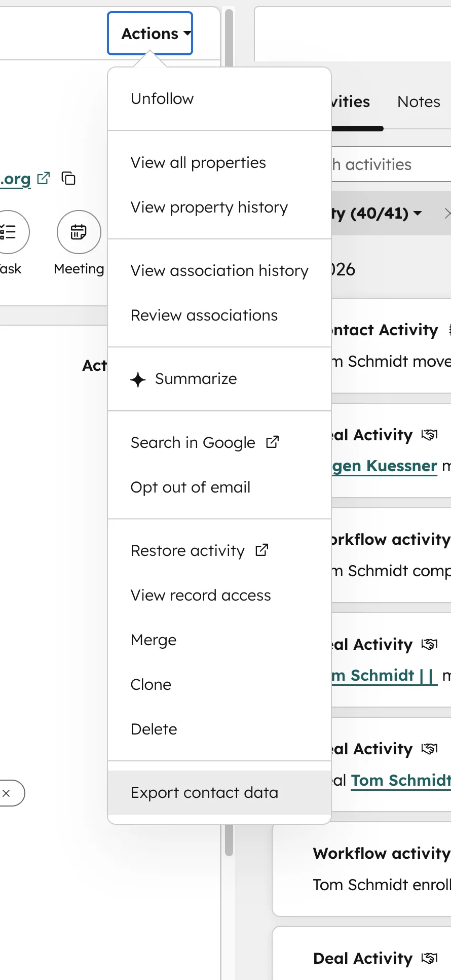Collapse the Actions dropdown menu
Viewport: 451px width, 980px height.
pyautogui.click(x=149, y=33)
